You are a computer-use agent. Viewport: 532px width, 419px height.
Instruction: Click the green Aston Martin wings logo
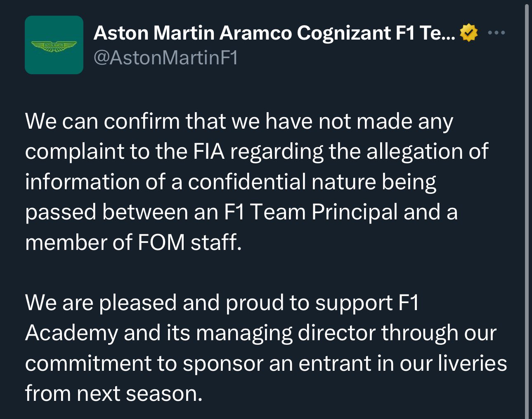[x=54, y=46]
